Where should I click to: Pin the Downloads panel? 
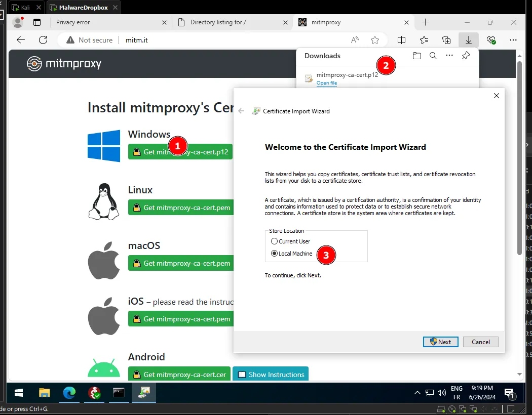point(466,56)
